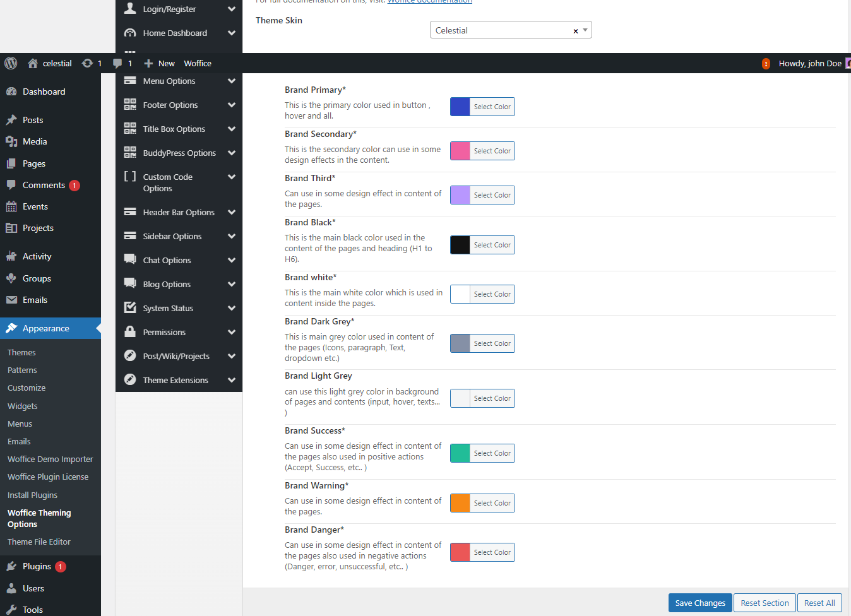Click Select Color for Brand Danger
The width and height of the screenshot is (851, 616).
(492, 552)
